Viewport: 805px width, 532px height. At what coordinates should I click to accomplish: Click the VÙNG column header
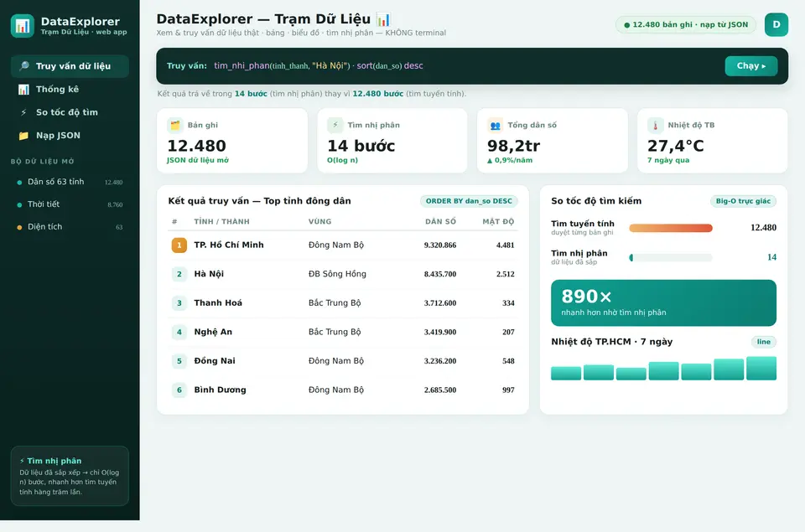pyautogui.click(x=319, y=222)
